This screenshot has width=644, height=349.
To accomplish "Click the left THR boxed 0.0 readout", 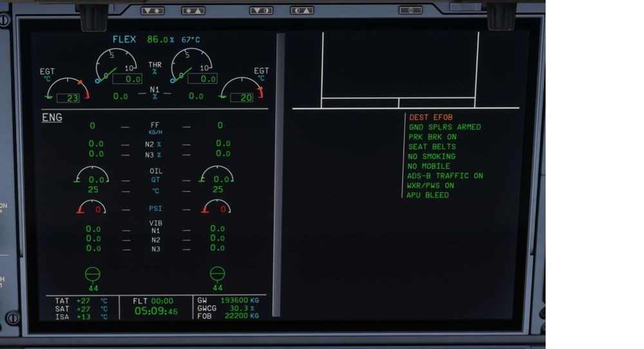I will tap(128, 79).
